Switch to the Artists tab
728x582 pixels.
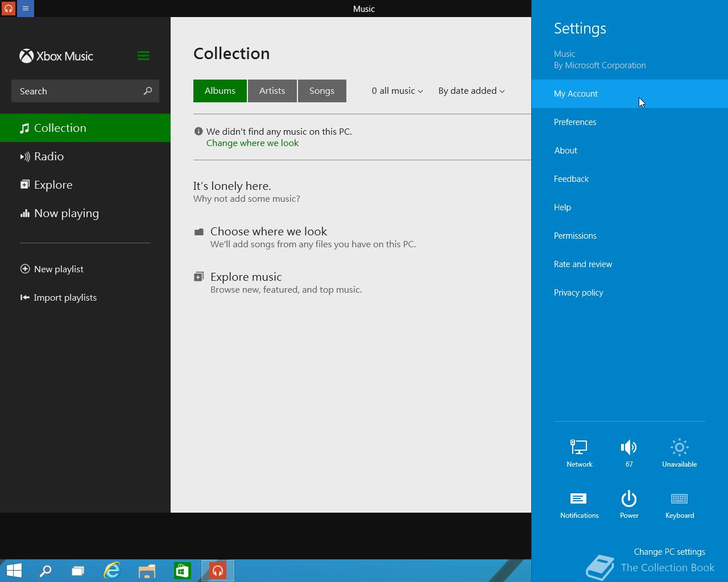tap(272, 91)
